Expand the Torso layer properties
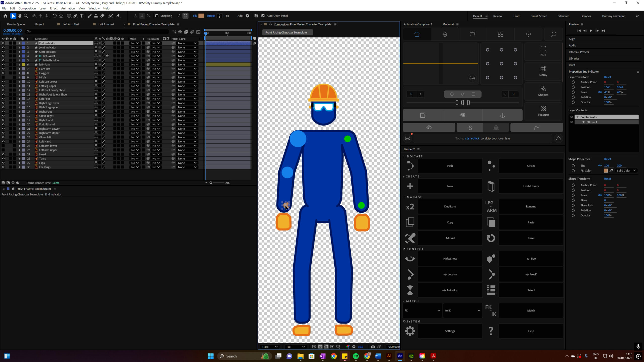This screenshot has height=362, width=644. [19, 159]
